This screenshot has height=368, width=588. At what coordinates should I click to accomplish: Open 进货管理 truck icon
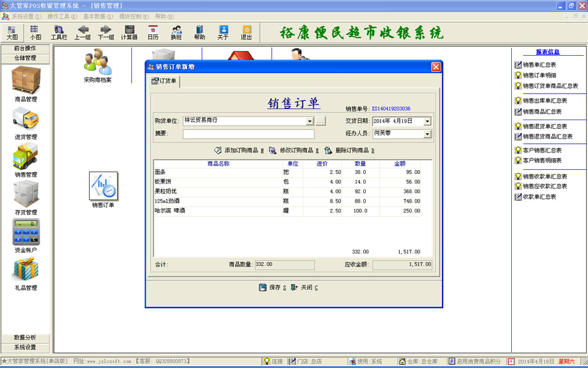(x=26, y=123)
